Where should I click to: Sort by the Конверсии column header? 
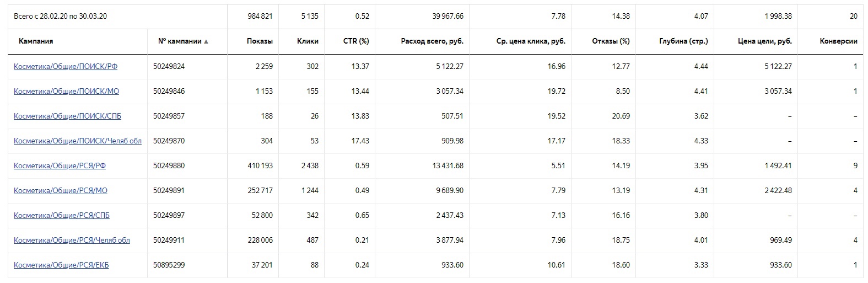[x=838, y=41]
